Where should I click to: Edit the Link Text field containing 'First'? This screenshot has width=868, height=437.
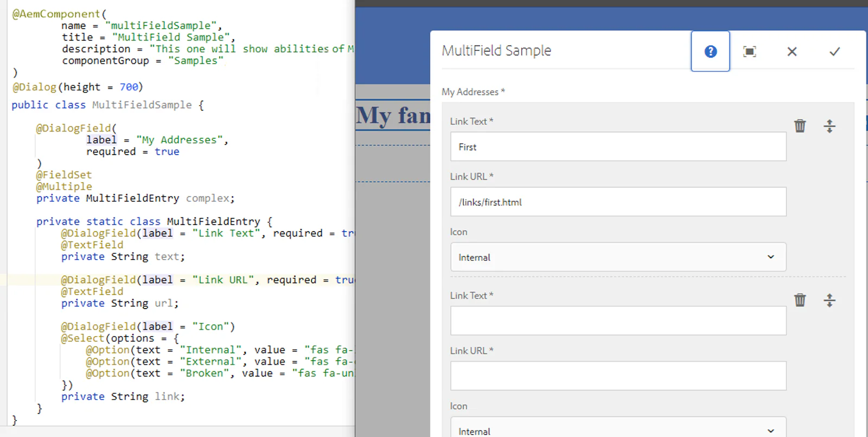pos(618,146)
